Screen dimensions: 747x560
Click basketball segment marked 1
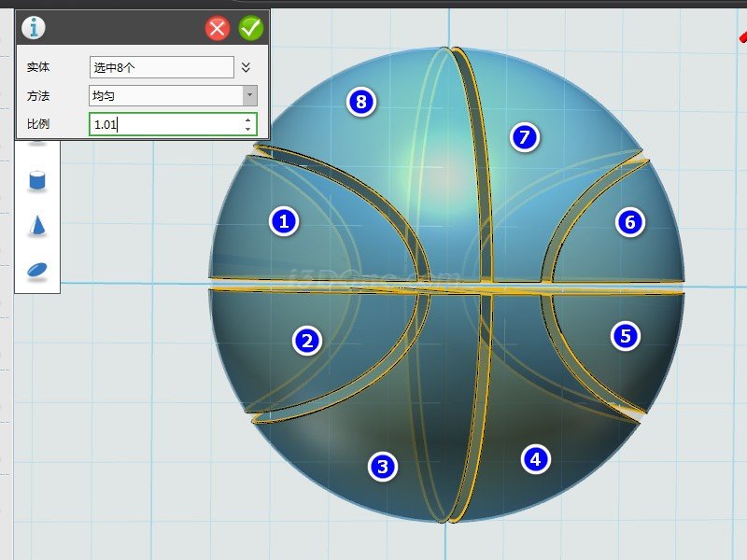point(284,221)
